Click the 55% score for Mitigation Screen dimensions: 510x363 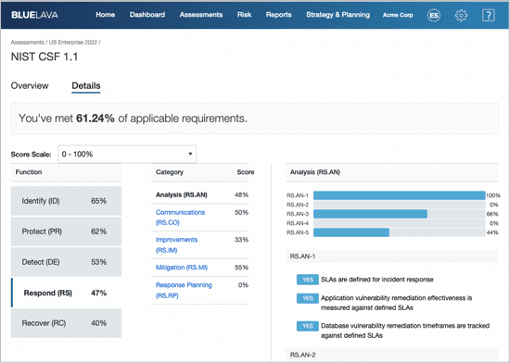click(241, 267)
